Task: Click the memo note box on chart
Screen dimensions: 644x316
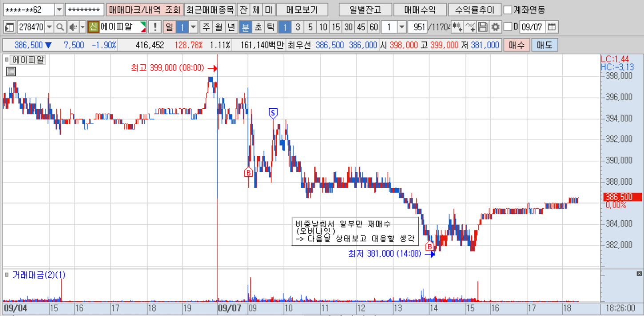Action: coord(355,231)
